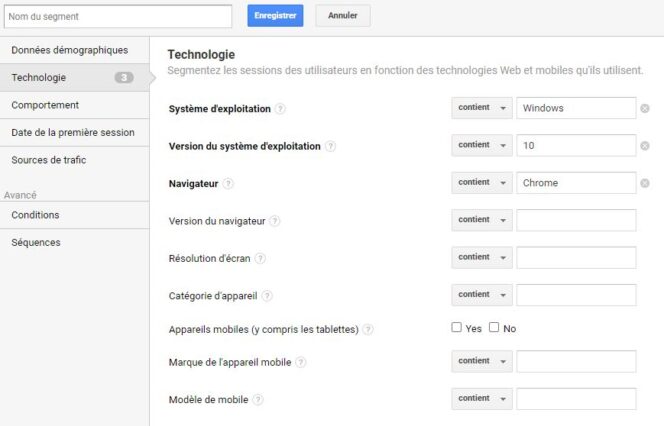
Task: Click the Navigateur help question mark
Action: tap(228, 184)
